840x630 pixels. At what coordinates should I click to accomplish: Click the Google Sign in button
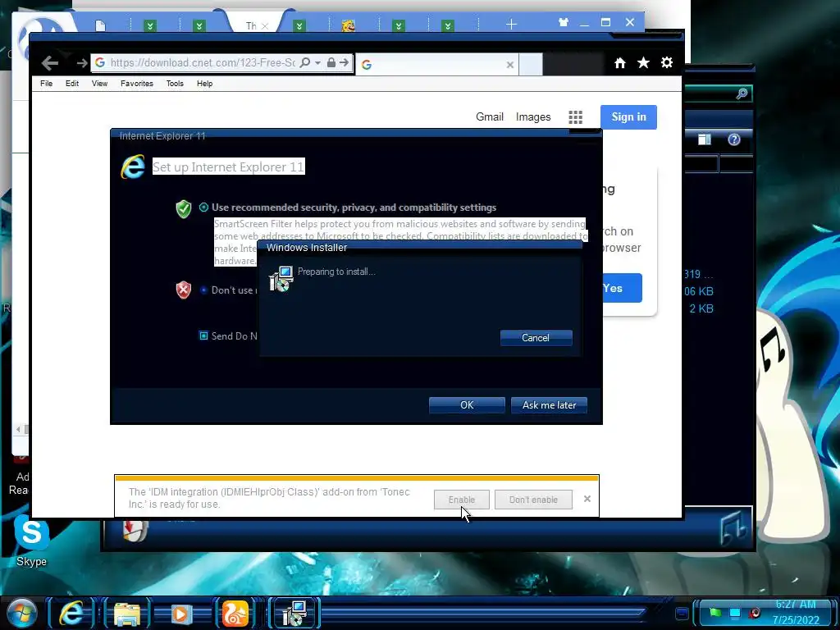coord(628,116)
